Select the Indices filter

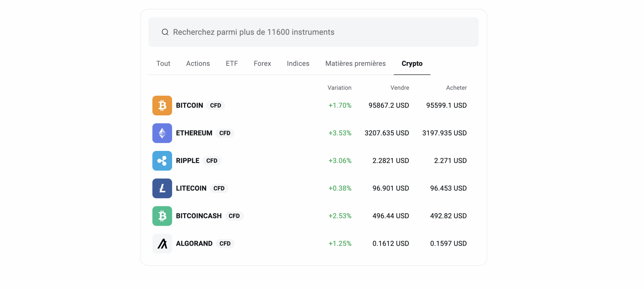[x=298, y=64]
